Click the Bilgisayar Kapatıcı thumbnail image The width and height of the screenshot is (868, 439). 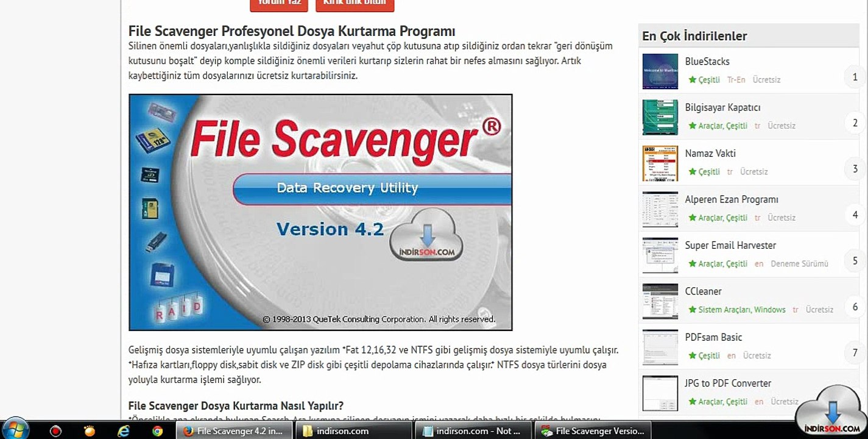pyautogui.click(x=660, y=117)
